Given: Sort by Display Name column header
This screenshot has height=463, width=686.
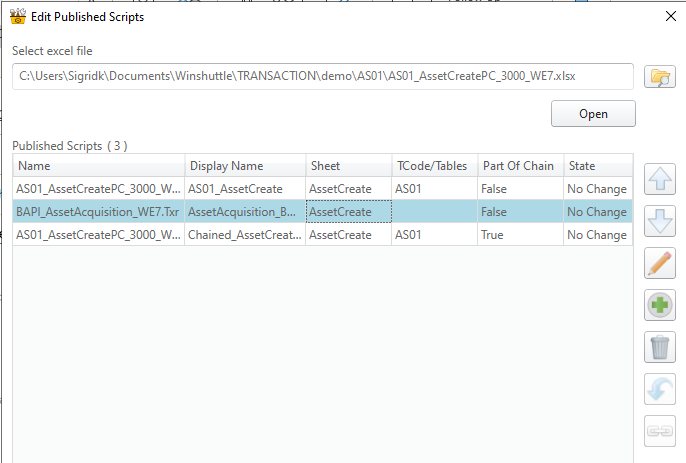Looking at the screenshot, I should (x=245, y=166).
